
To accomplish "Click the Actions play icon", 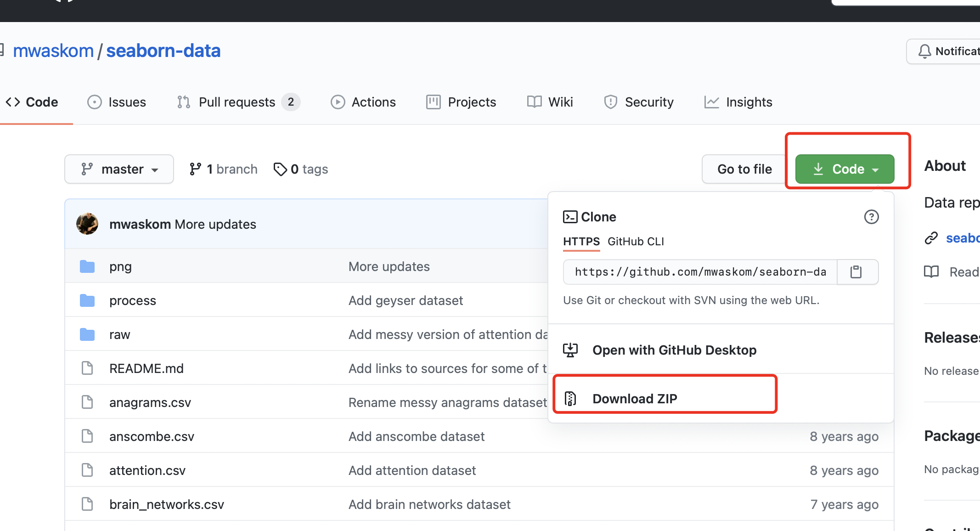I will coord(338,102).
